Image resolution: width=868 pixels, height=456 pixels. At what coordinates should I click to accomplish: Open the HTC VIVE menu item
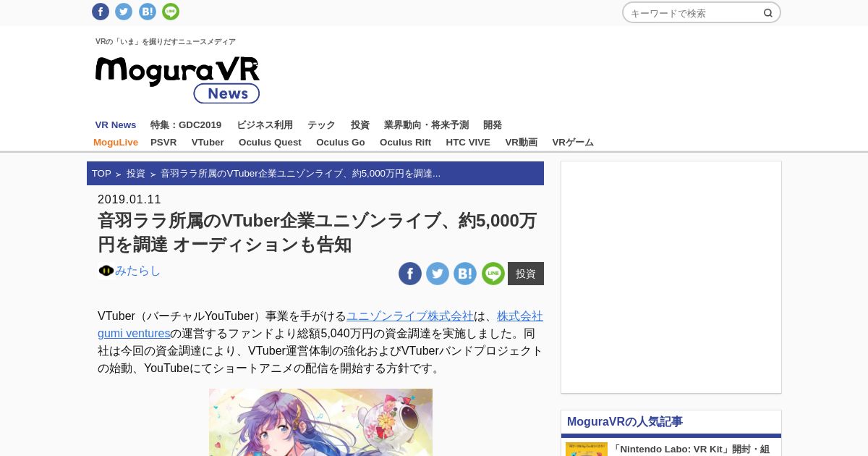(468, 143)
